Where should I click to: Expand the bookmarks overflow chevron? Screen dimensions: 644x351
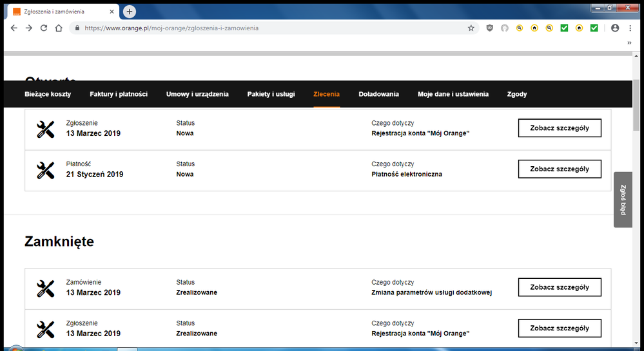[x=629, y=43]
